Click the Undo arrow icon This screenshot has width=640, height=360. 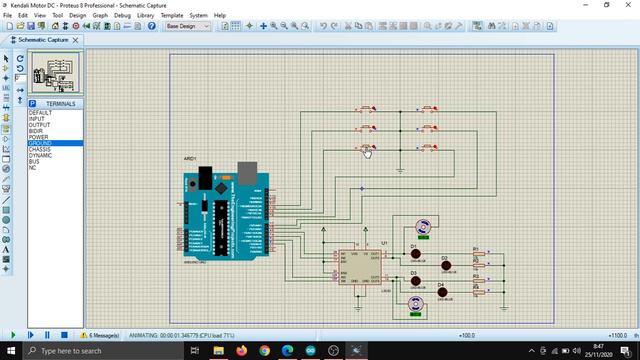[x=323, y=26]
